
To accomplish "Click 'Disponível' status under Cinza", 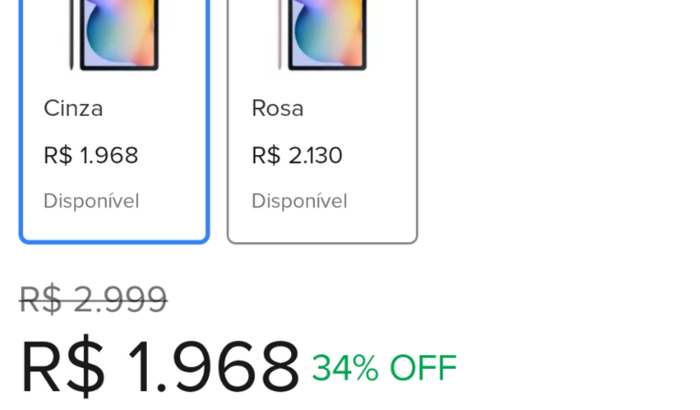I will (x=91, y=201).
